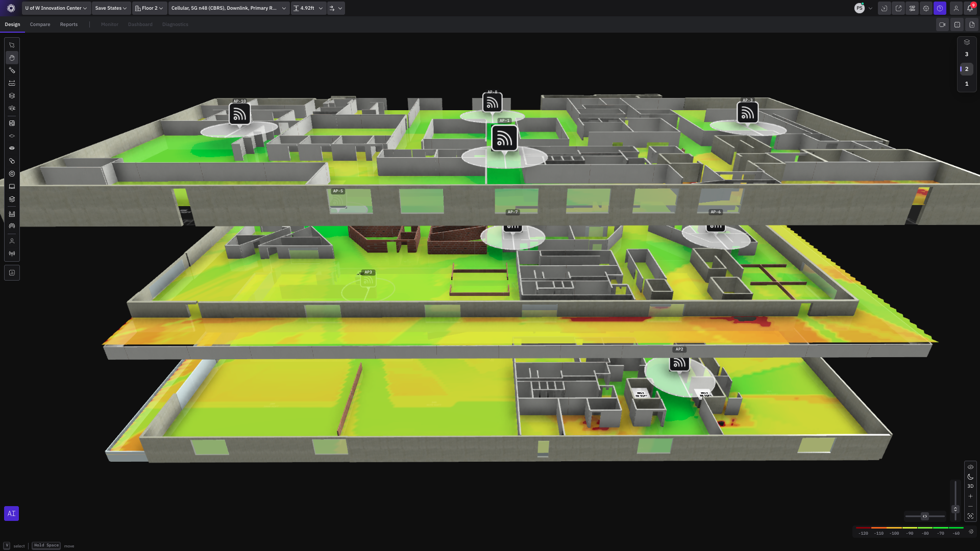
Task: Select the ruler measurement tool
Action: pyautogui.click(x=12, y=83)
